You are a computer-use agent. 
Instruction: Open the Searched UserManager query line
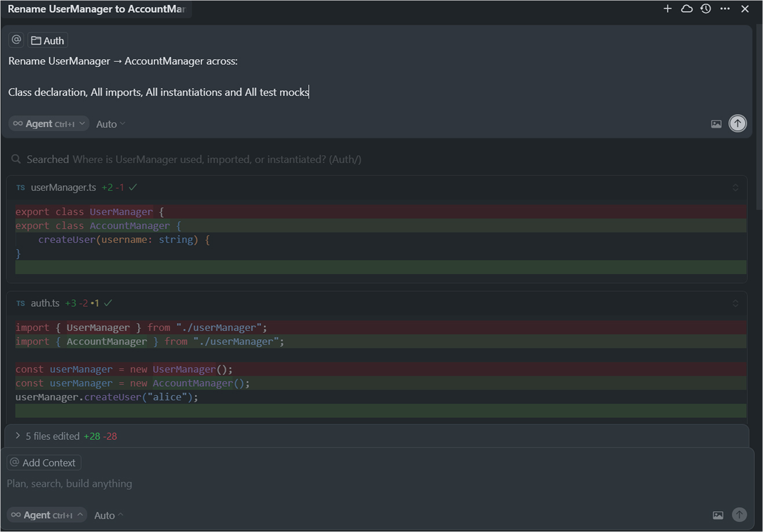tap(194, 159)
